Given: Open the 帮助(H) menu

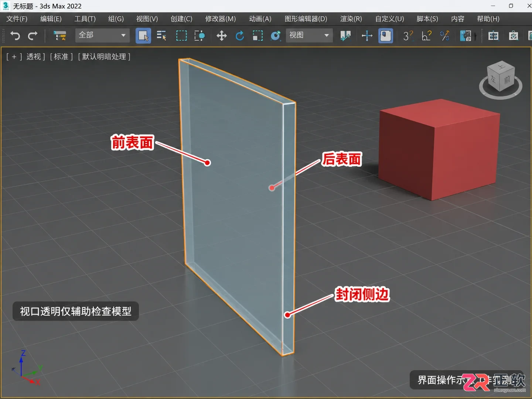Looking at the screenshot, I should (488, 19).
